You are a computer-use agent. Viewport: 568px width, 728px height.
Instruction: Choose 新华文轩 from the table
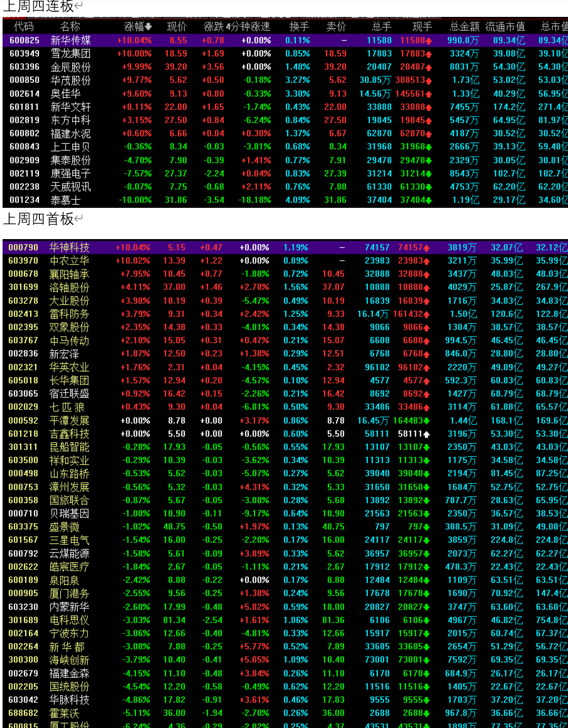(x=71, y=107)
